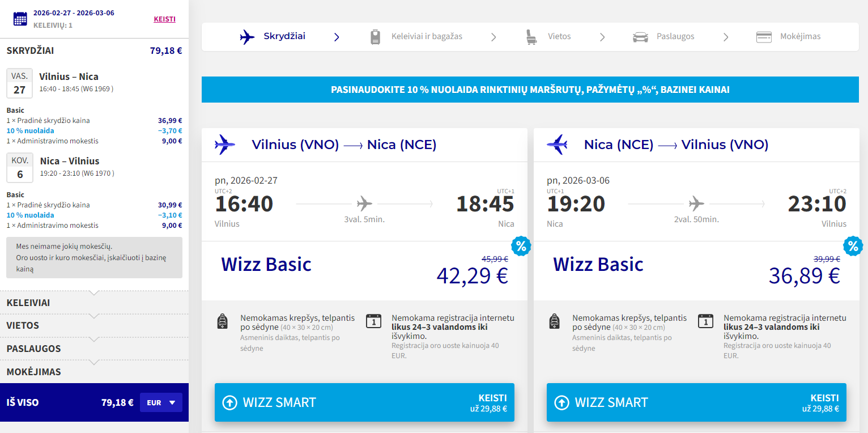Image resolution: width=868 pixels, height=433 pixels.
Task: Open the EUR currency dropdown
Action: pyautogui.click(x=161, y=403)
